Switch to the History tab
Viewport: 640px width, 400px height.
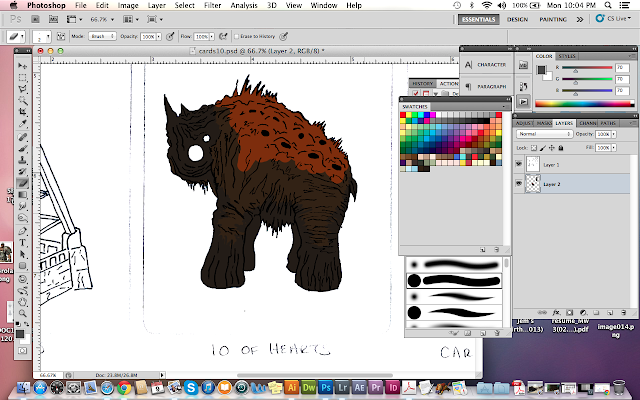tap(422, 83)
